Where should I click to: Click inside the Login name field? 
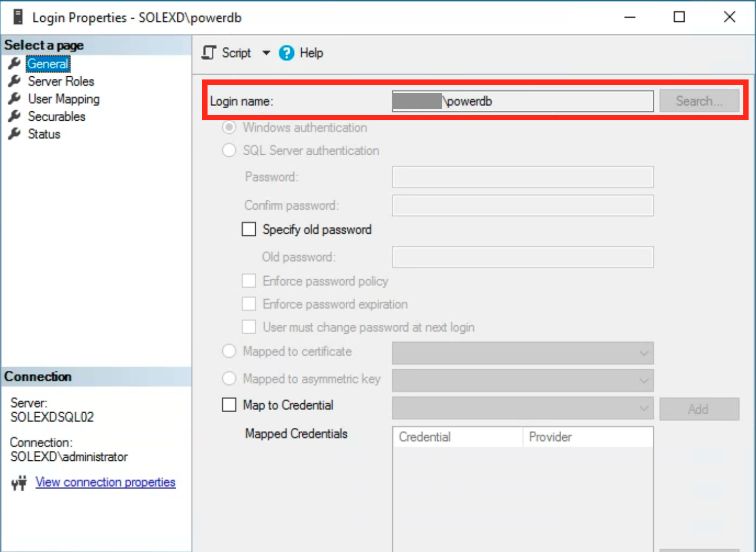coord(521,101)
